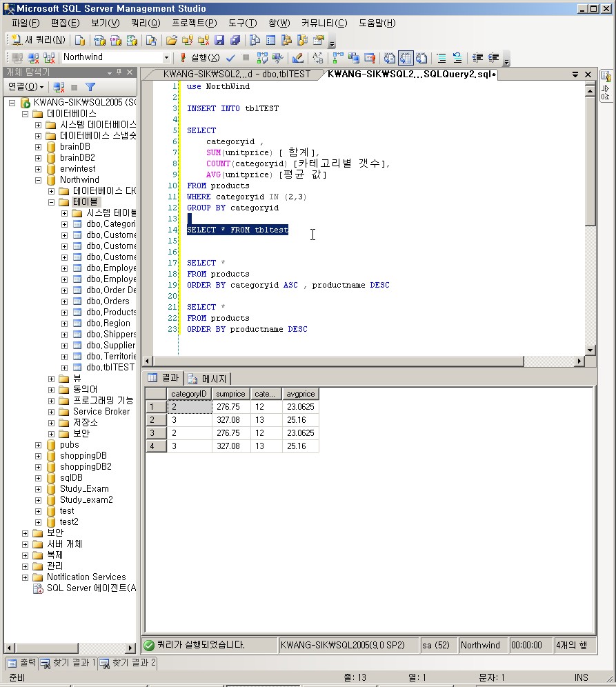Click the Template Explorer toolbar icon
Image resolution: width=616 pixels, height=687 pixels.
point(302,40)
